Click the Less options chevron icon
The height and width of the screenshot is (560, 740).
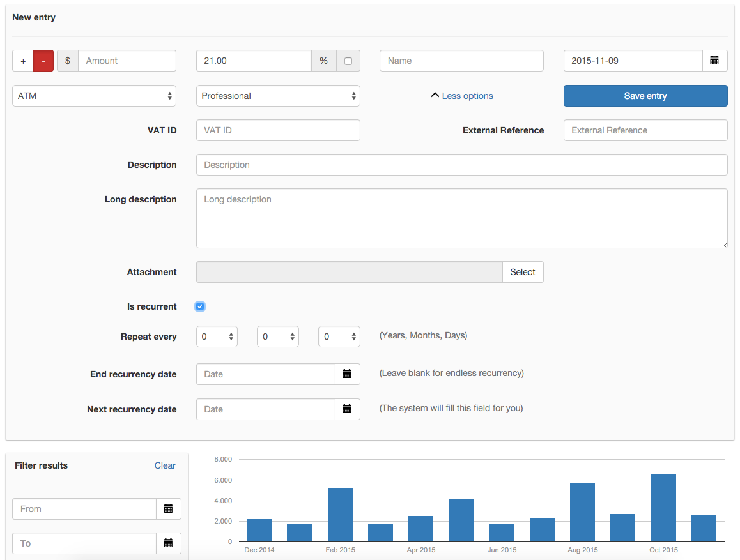coord(435,95)
